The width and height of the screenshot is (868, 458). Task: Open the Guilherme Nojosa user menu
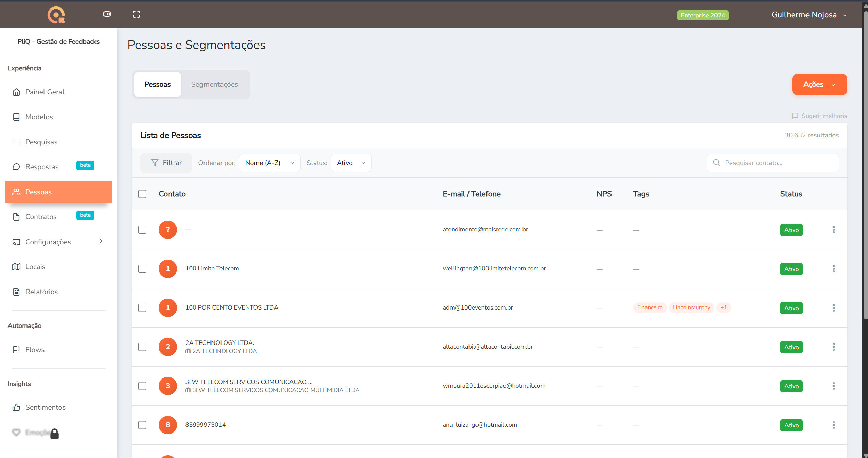(x=809, y=15)
